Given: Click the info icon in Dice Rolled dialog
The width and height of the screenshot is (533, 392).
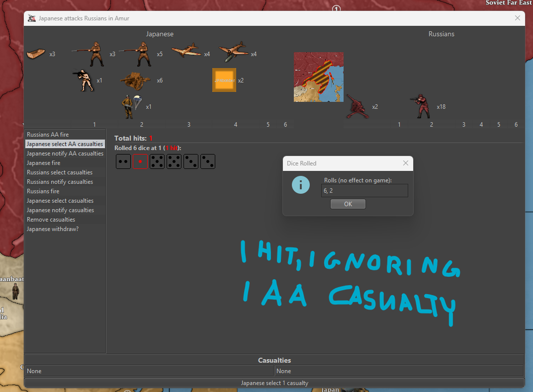Looking at the screenshot, I should pyautogui.click(x=301, y=185).
